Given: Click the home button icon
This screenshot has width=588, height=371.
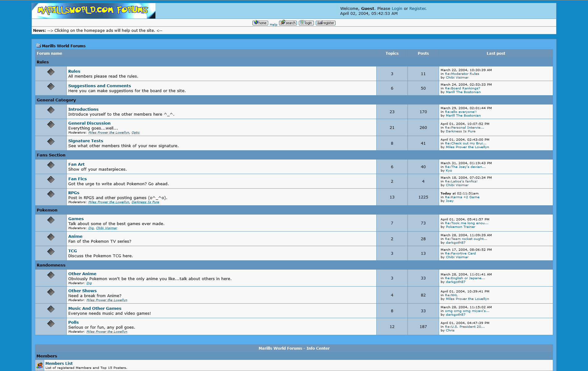Looking at the screenshot, I should (x=260, y=23).
